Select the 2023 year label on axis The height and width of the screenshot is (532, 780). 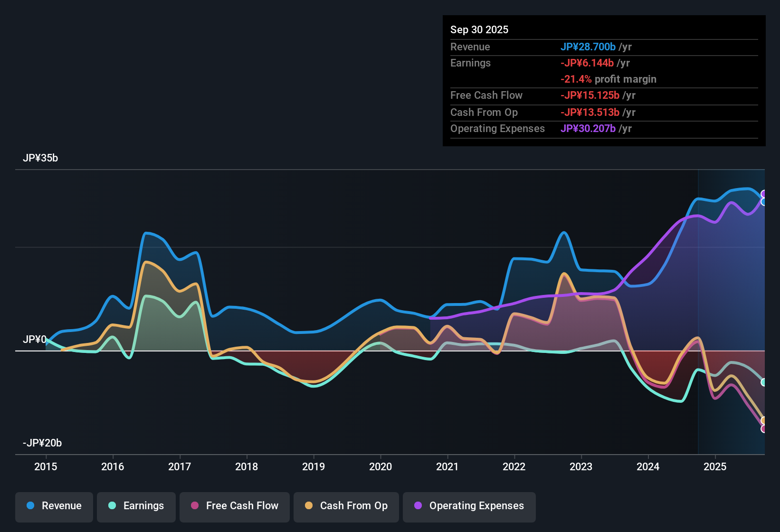(581, 467)
